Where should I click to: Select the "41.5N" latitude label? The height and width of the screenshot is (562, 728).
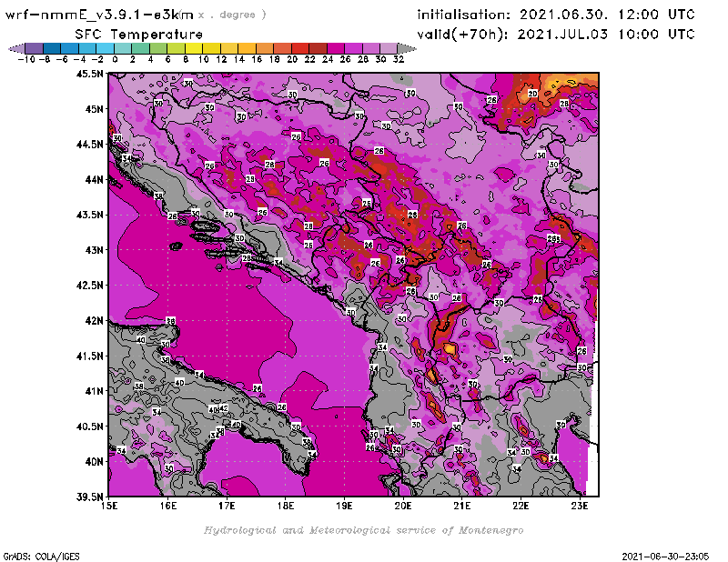(89, 356)
